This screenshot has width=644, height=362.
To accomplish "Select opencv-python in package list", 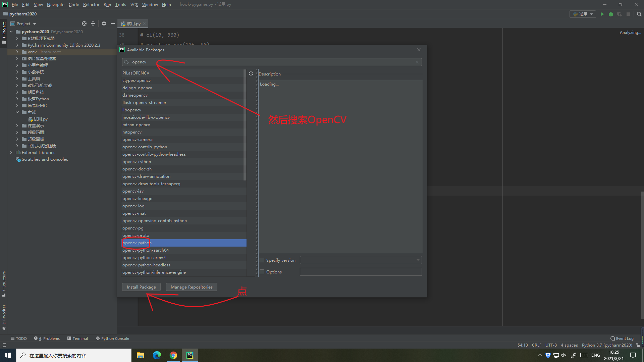I will [184, 243].
